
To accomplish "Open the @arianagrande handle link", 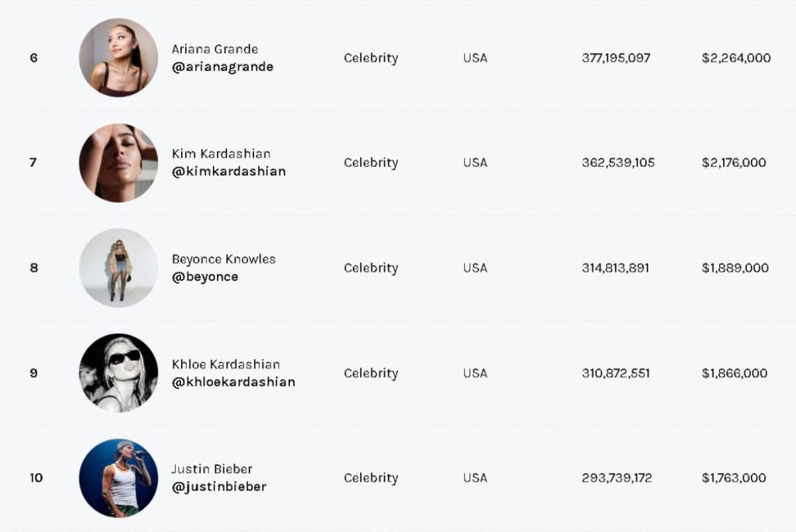I will coord(222,67).
